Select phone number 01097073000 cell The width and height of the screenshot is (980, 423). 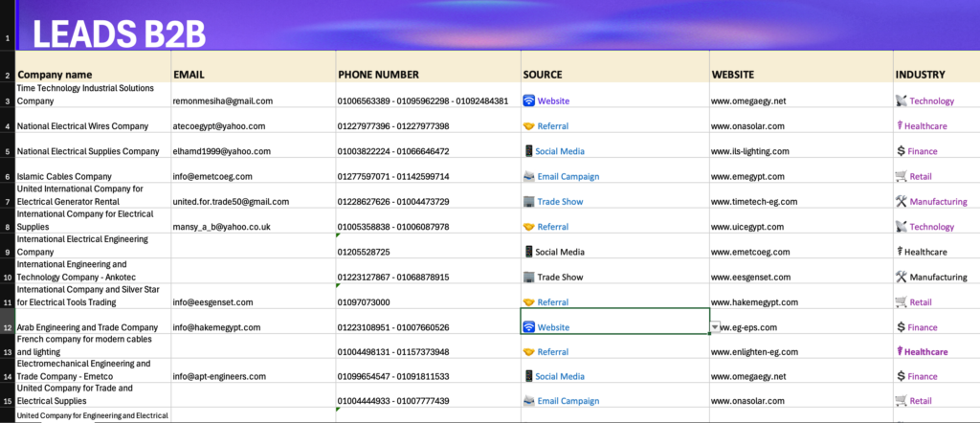428,296
